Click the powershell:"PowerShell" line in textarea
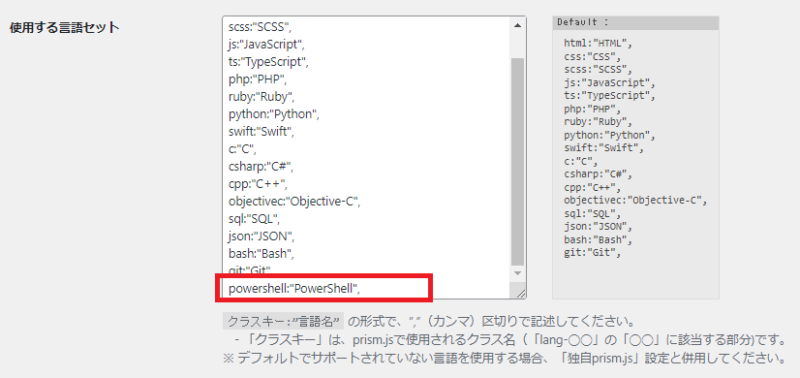Screen dimensions: 800x378 [294, 289]
